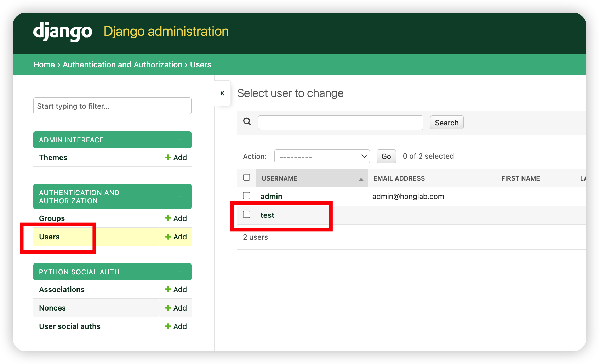Check the test user checkbox

click(247, 215)
